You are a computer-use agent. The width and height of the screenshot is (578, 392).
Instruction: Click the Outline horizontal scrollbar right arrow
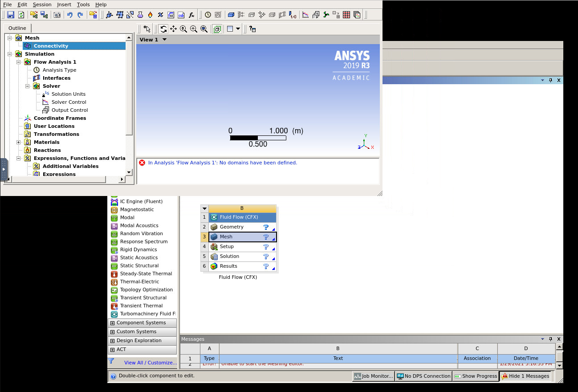pyautogui.click(x=122, y=179)
